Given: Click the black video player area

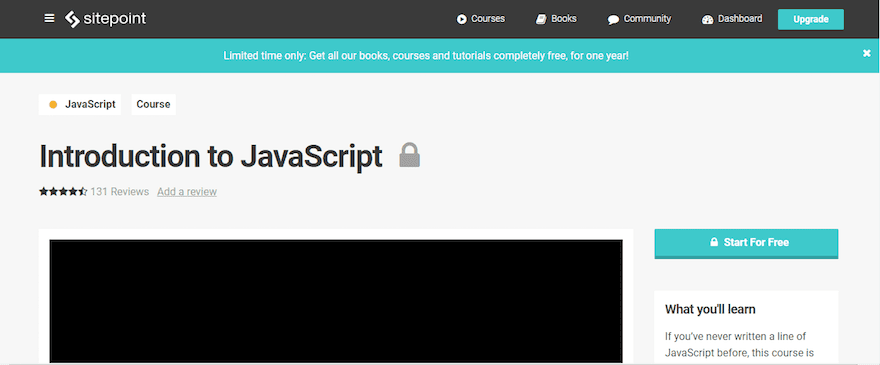Looking at the screenshot, I should pos(336,301).
